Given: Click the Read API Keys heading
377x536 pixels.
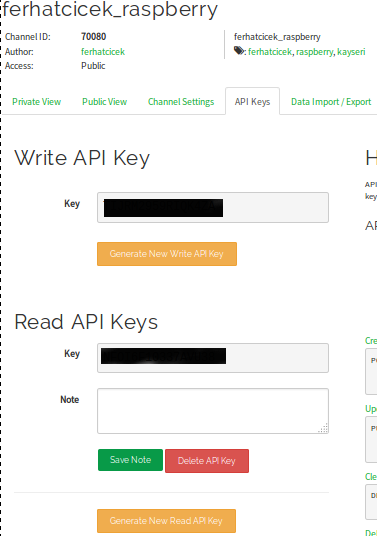Looking at the screenshot, I should click(x=86, y=322).
